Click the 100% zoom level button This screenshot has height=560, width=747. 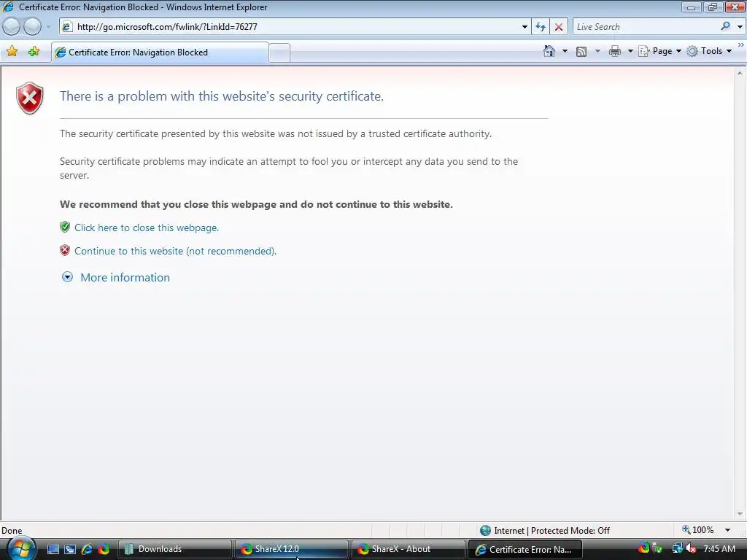point(698,530)
